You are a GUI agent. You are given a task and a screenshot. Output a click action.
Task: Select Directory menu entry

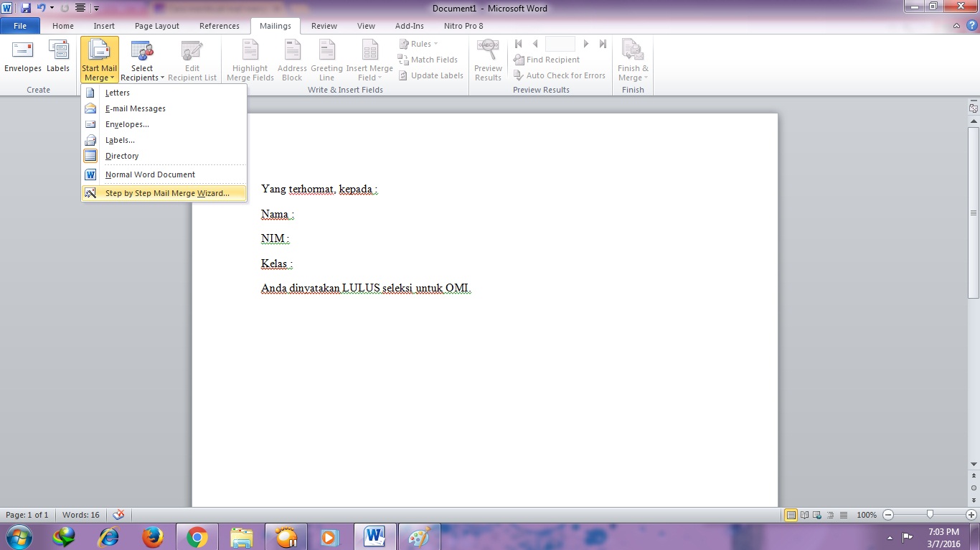[x=164, y=156]
